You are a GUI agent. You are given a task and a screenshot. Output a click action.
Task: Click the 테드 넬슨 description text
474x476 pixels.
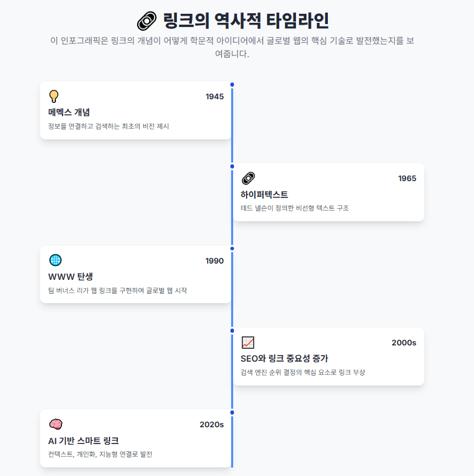click(x=294, y=208)
